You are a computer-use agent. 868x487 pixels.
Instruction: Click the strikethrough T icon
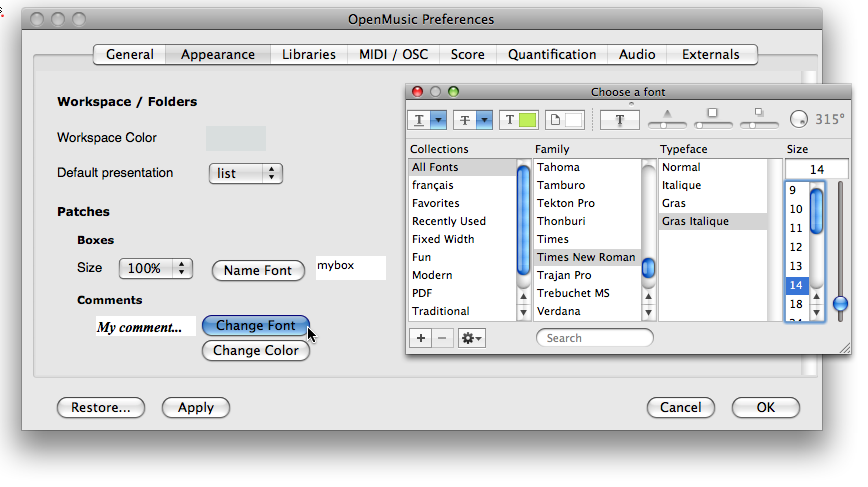tap(464, 120)
